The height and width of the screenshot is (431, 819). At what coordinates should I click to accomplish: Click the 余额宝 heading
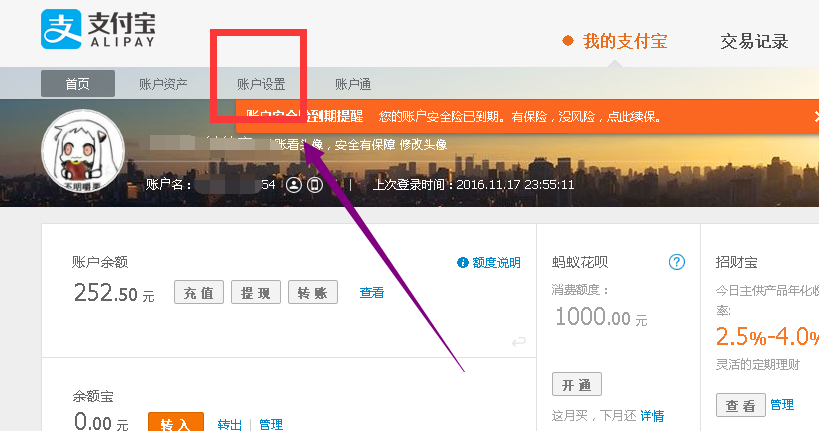pos(93,397)
